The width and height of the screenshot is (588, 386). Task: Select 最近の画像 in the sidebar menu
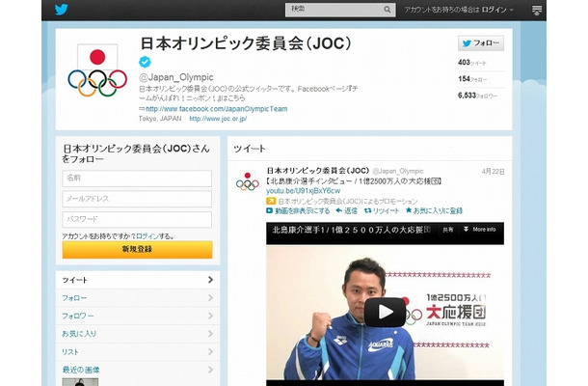[138, 370]
